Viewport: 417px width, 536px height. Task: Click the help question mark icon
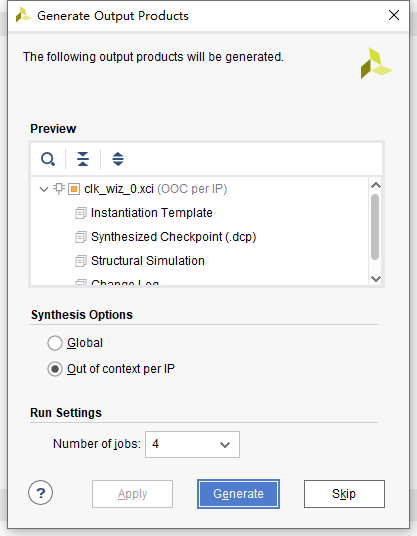40,493
